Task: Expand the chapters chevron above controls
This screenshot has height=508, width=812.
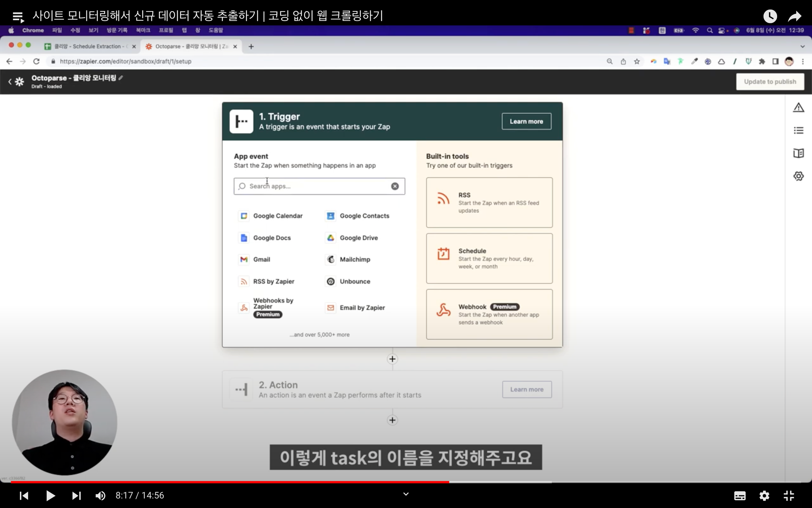Action: [x=406, y=494]
